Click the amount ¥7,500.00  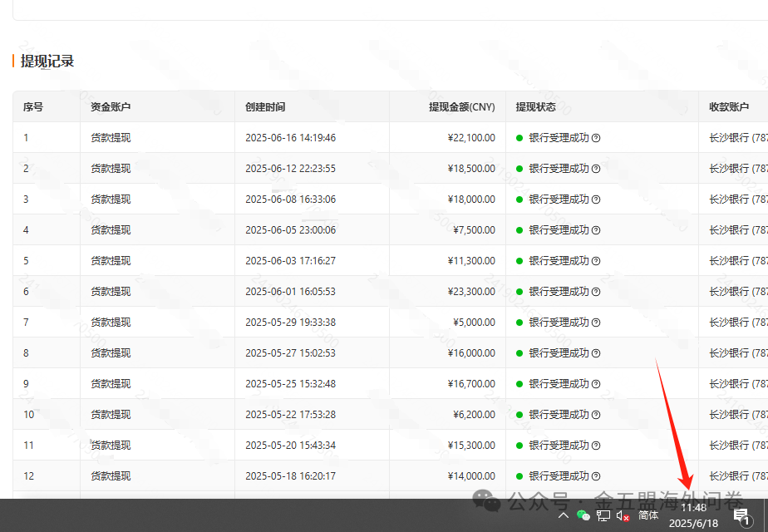tap(474, 230)
